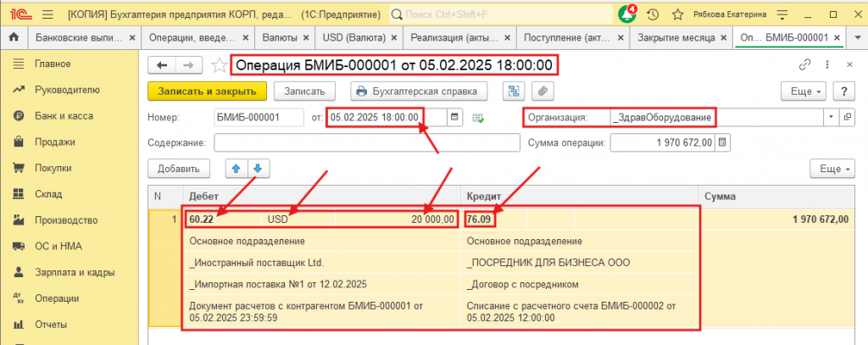Open Продажи section in sidebar
The image size is (868, 345).
[55, 142]
